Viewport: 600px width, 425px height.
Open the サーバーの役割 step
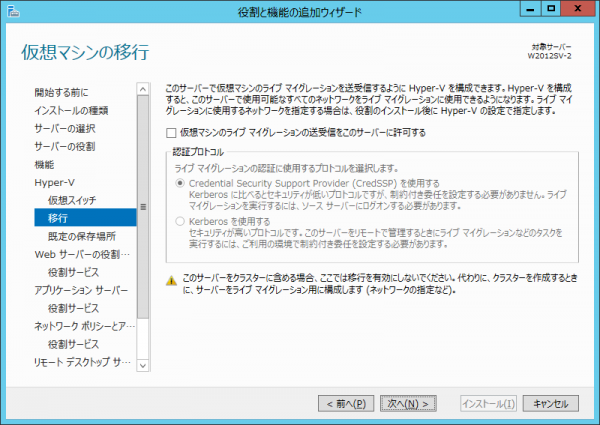click(x=65, y=146)
